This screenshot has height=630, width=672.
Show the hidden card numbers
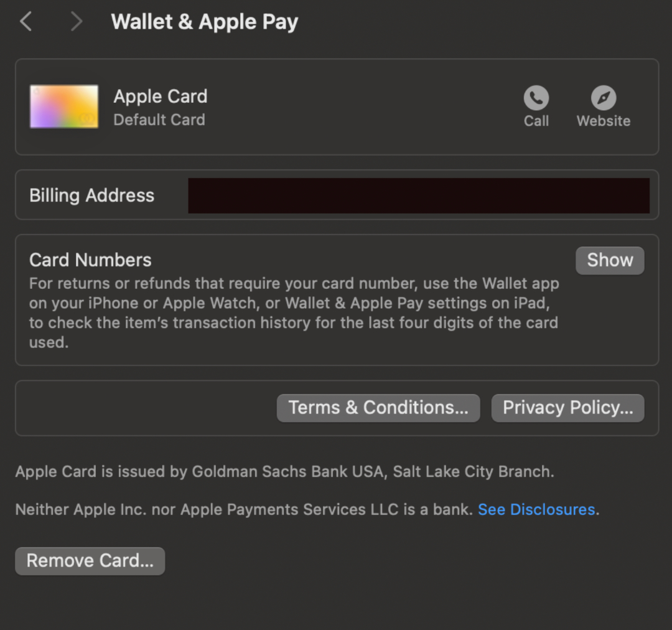point(609,260)
